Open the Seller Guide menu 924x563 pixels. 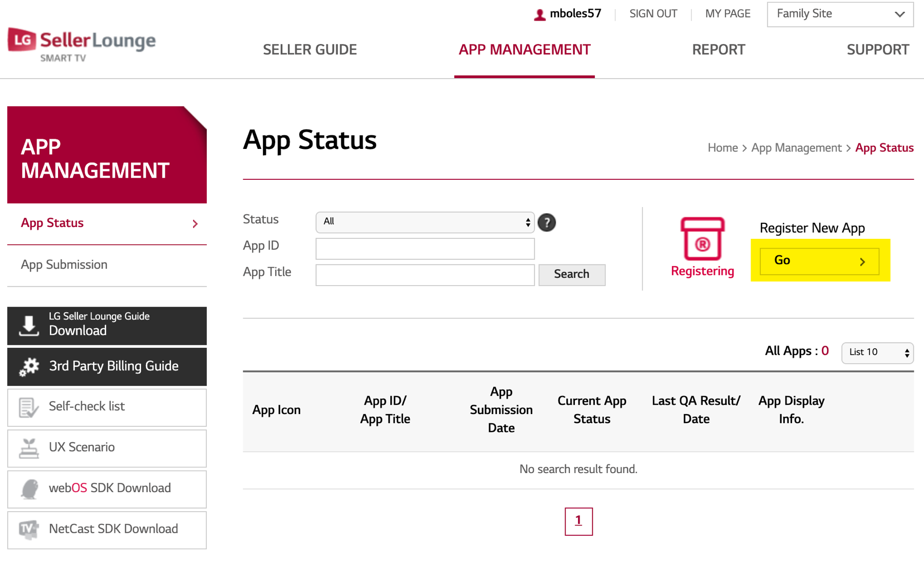click(310, 50)
